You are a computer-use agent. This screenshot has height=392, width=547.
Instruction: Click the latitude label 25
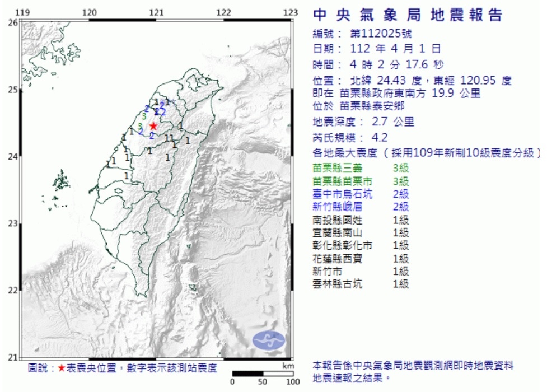point(13,90)
